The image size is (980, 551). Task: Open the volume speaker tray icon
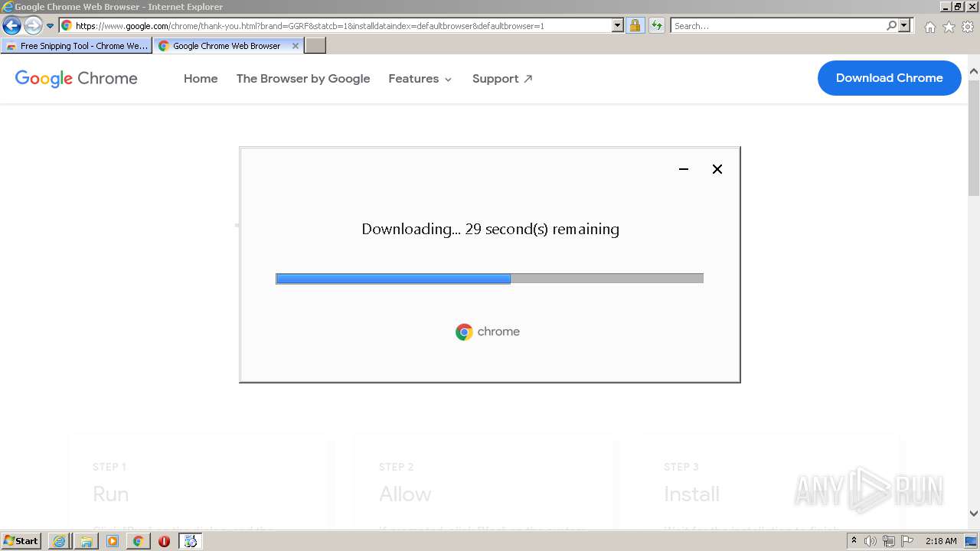tap(871, 541)
